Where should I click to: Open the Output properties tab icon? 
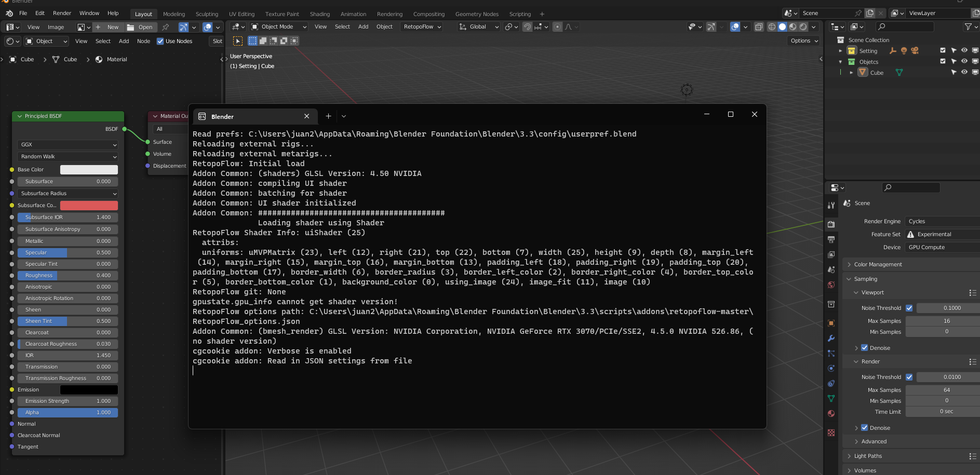pos(831,239)
